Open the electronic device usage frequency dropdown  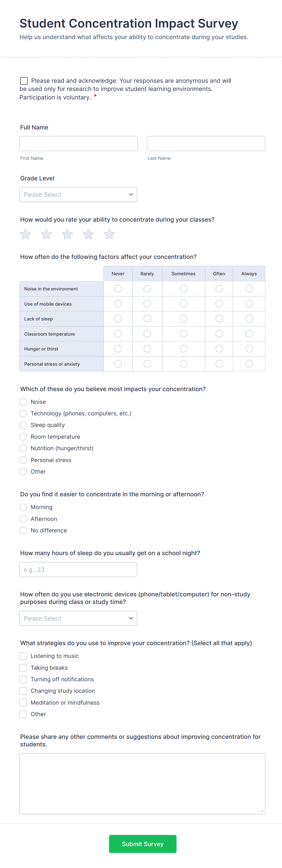(78, 618)
